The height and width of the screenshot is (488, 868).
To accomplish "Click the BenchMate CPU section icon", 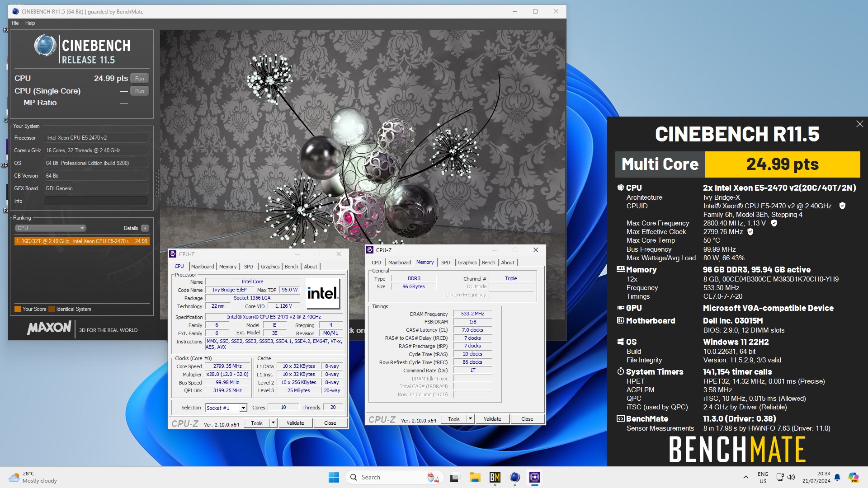I will 621,188.
